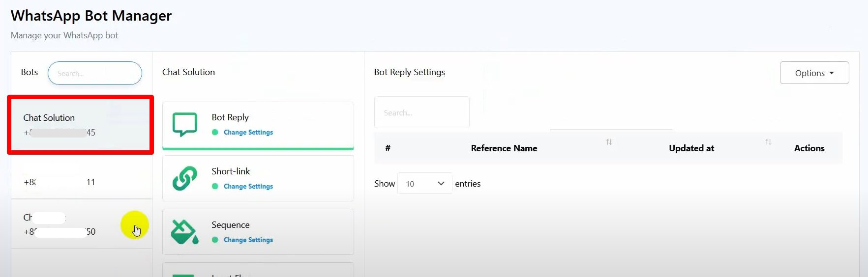Open Change Settings for Short-link
Screen dimensions: 868x277
[248, 186]
